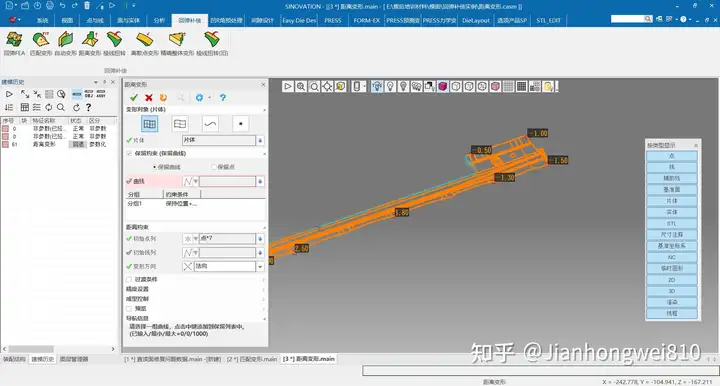
Task: Select the 保留点 keep point radio button
Action: 214,167
